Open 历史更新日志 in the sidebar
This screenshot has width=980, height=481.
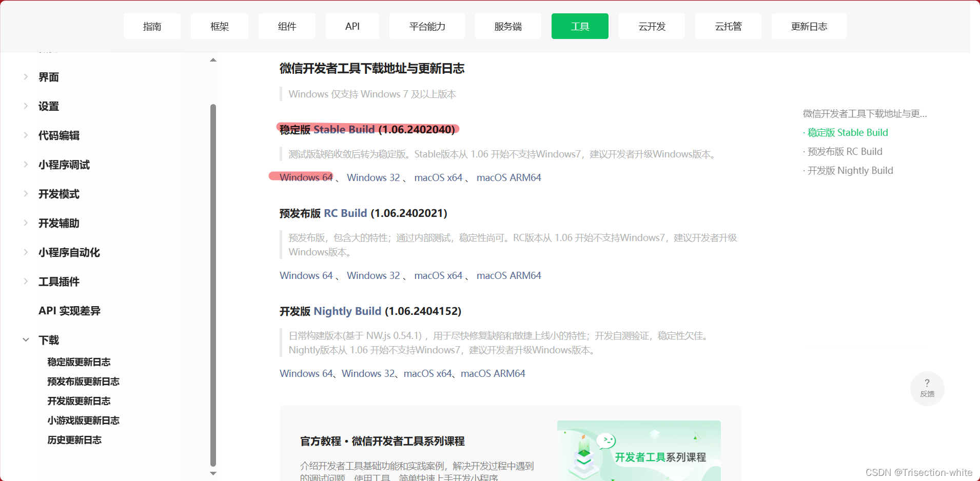(74, 440)
